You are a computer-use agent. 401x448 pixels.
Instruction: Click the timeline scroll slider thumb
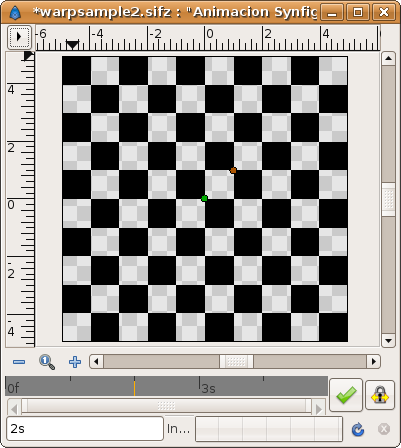pos(166,406)
